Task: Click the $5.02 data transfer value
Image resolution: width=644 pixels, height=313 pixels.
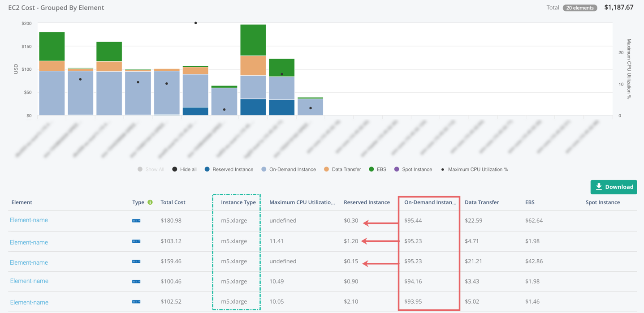Action: tap(472, 301)
